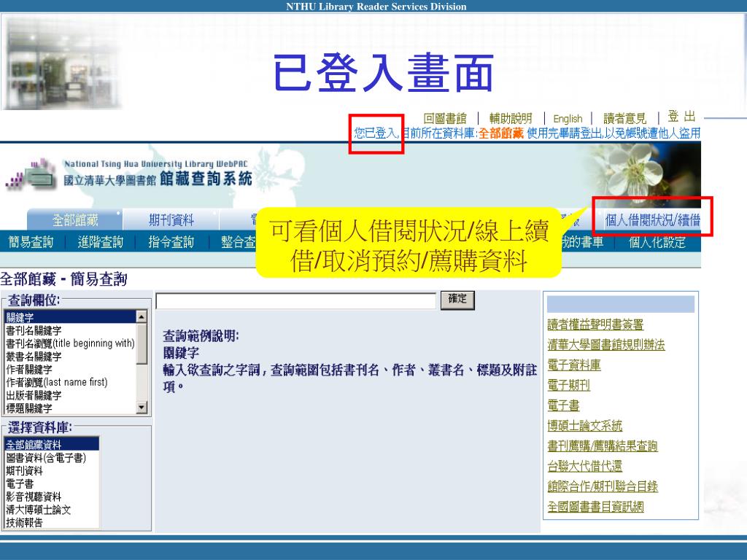Screen dimensions: 747x560
Task: Click query field list scroll-down arrow
Action: tap(142, 408)
